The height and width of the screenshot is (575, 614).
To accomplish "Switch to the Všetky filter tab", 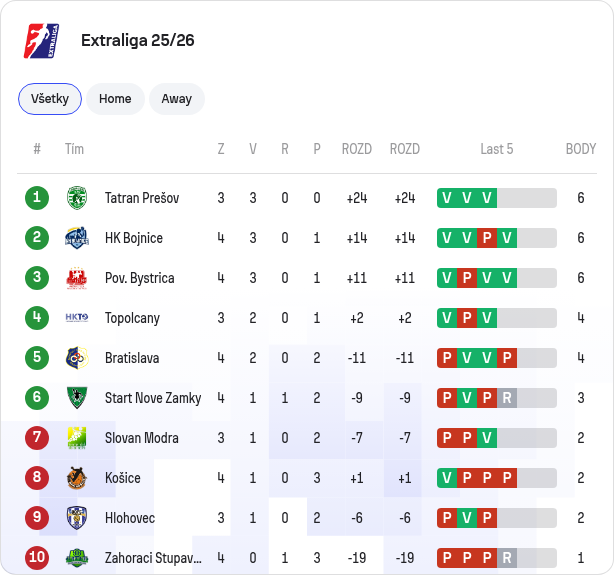I will 50,99.
